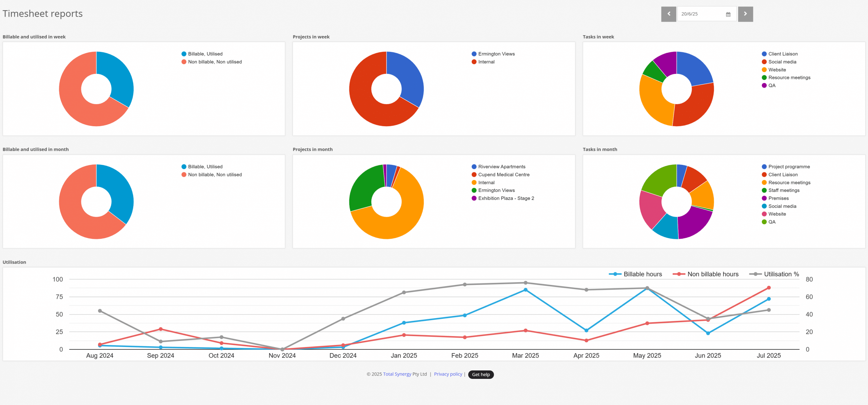Click the Client Liaison legend marker in Tasks in week
The width and height of the screenshot is (868, 405).
[764, 54]
